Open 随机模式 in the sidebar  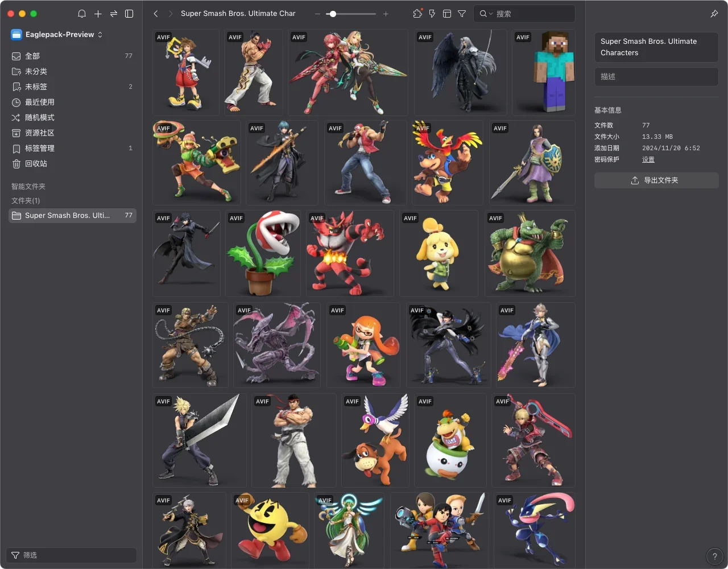point(72,117)
